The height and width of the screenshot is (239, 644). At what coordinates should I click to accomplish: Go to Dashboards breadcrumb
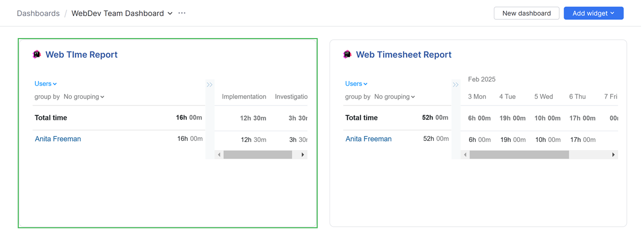(38, 13)
